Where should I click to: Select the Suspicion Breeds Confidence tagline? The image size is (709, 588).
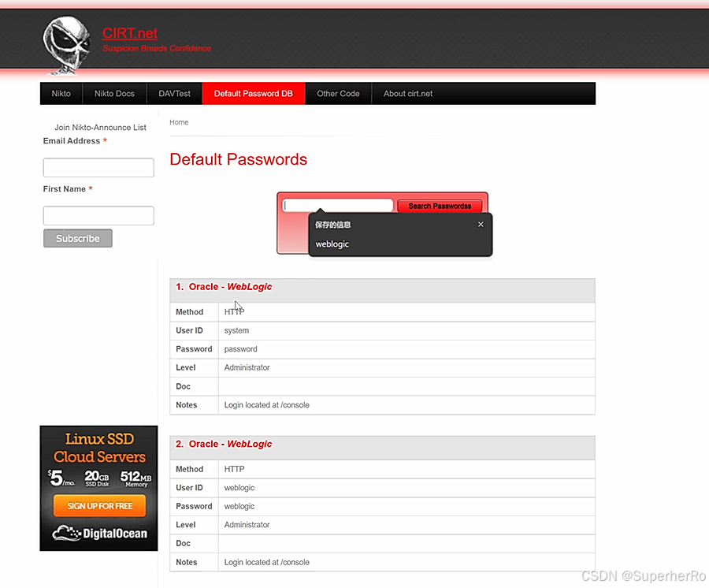(x=157, y=48)
